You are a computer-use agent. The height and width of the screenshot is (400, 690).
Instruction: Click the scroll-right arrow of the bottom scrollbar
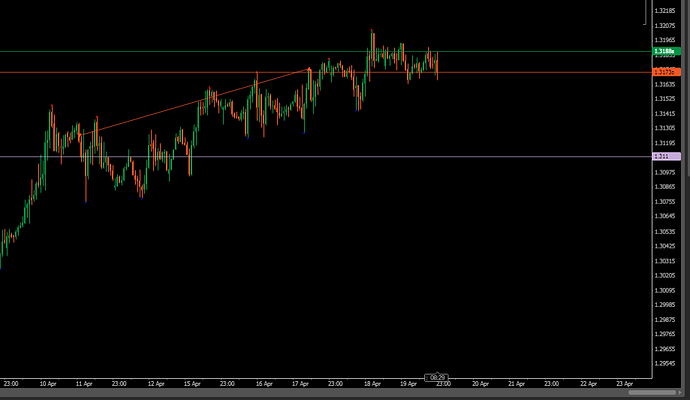coord(680,393)
